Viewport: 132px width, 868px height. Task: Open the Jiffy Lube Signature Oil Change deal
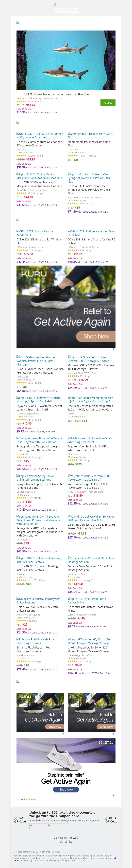pos(40,135)
